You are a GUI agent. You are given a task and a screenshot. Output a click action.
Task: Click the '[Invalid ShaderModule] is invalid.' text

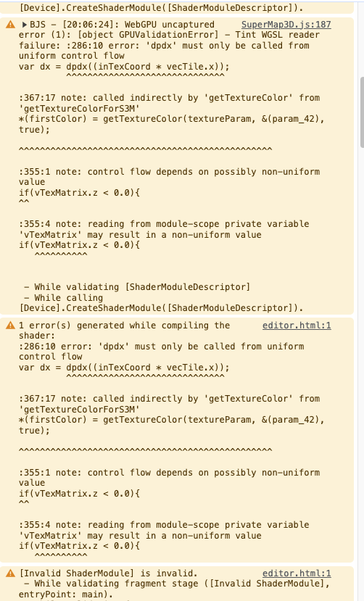pos(108,573)
